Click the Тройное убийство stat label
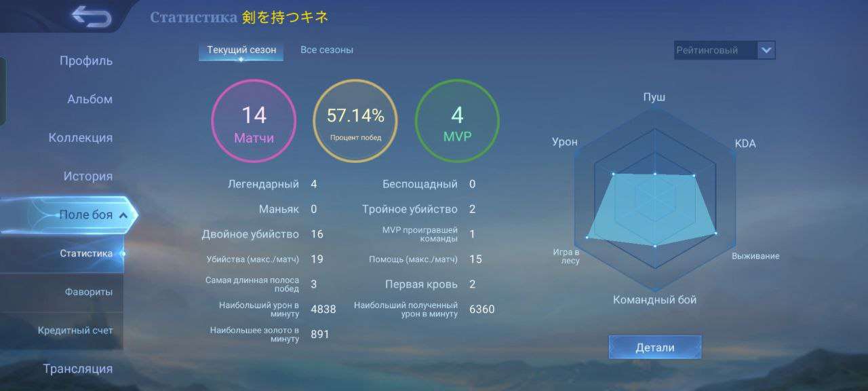This screenshot has width=868, height=391. (x=410, y=209)
